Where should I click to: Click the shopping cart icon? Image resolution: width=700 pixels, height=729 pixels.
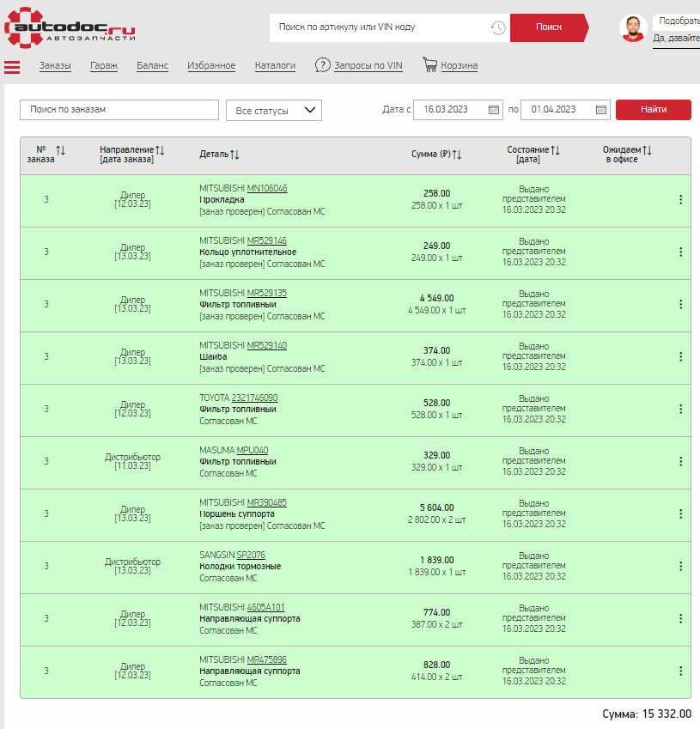(429, 64)
